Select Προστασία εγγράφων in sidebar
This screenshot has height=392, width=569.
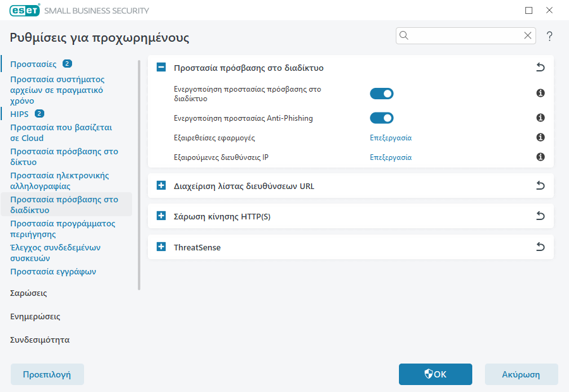pos(53,272)
